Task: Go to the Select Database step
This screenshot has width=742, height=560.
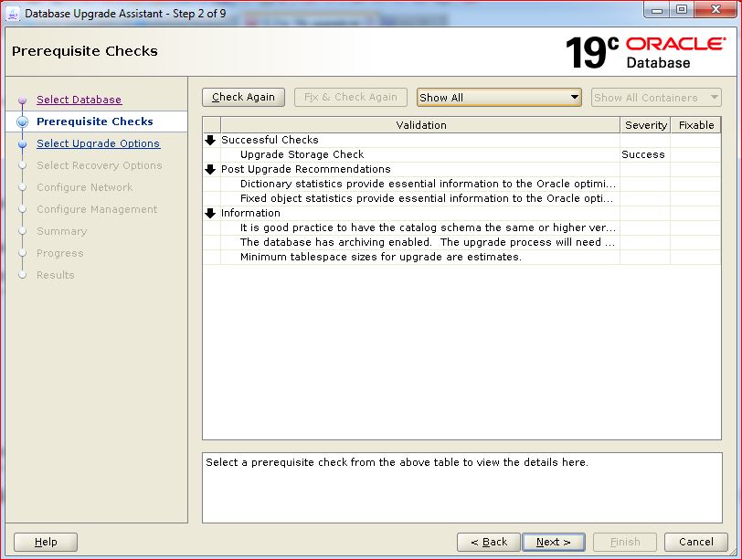Action: coord(79,100)
